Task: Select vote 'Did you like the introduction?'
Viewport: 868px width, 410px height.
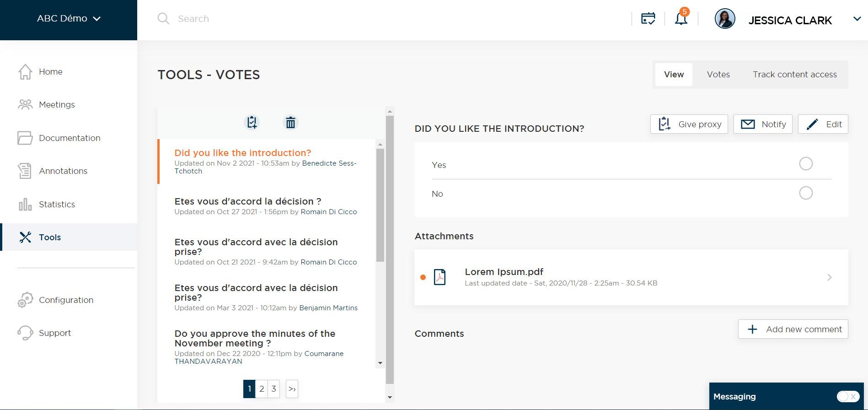Action: [x=243, y=153]
